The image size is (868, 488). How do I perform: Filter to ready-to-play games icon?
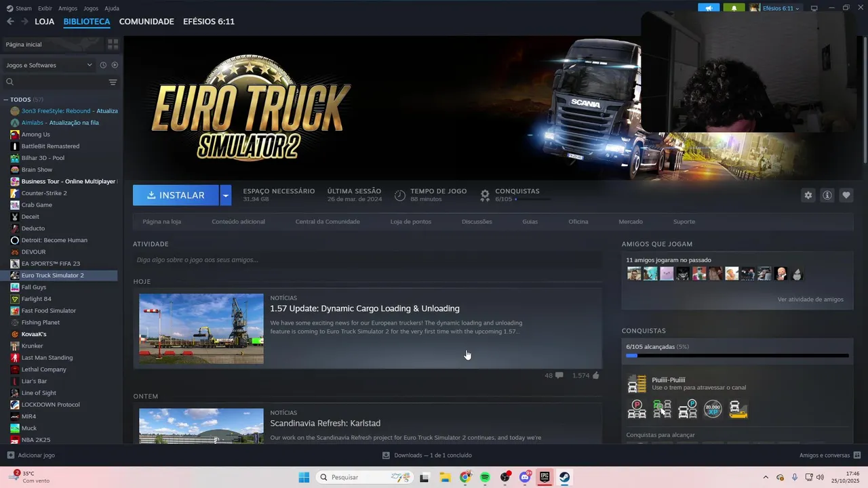click(115, 65)
